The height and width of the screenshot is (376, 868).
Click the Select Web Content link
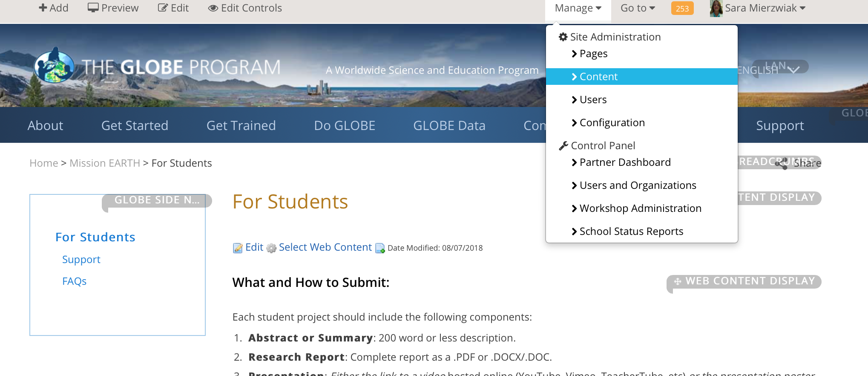(325, 247)
